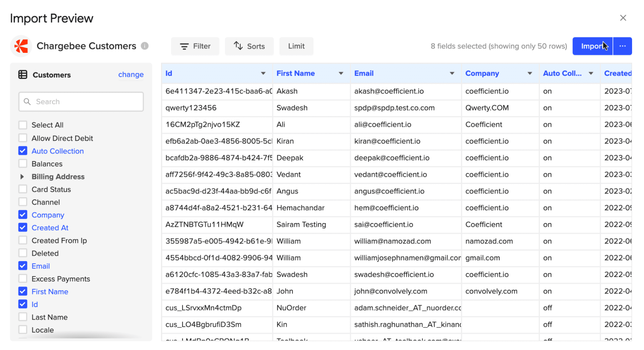Select the off value in NuOrder row

click(570, 308)
